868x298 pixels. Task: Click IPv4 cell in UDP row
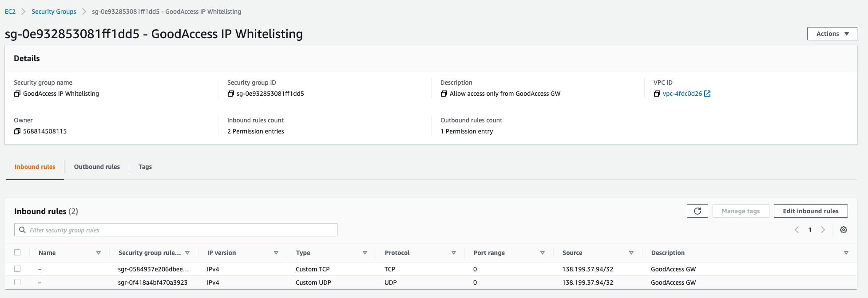tap(213, 282)
